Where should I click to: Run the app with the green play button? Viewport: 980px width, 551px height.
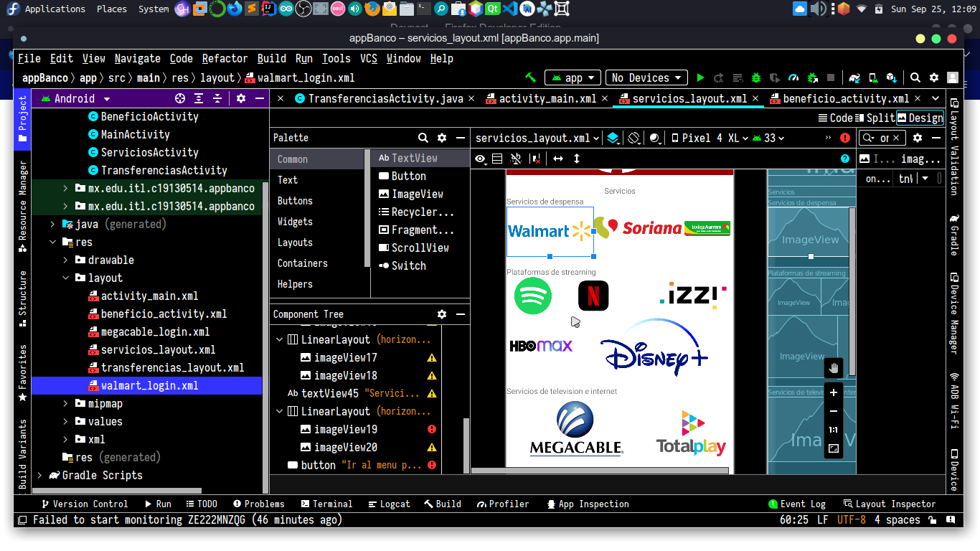pos(701,77)
